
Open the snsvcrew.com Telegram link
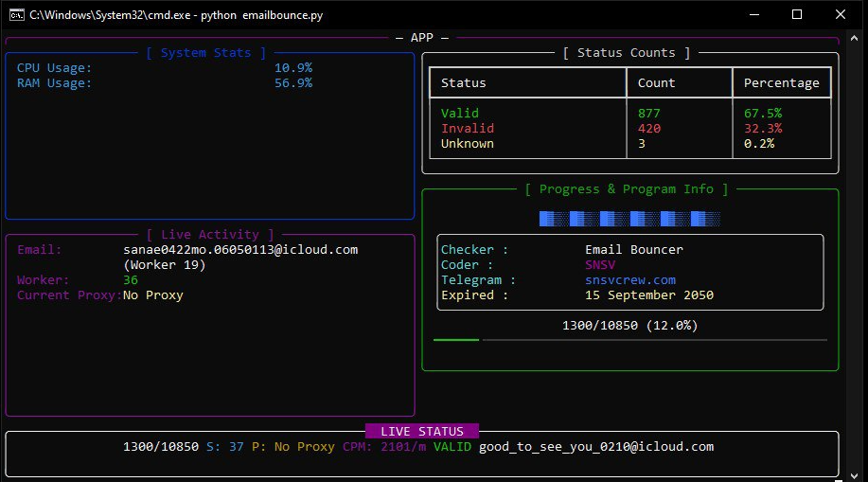[630, 280]
